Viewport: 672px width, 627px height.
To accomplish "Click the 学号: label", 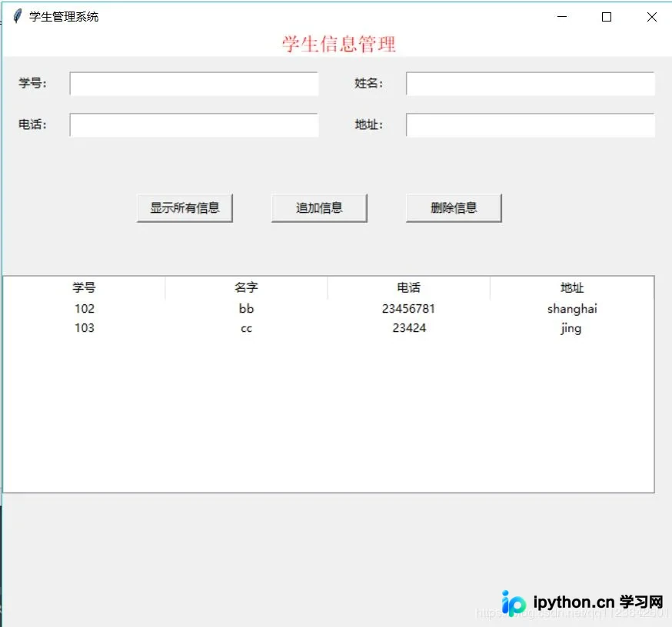I will (x=32, y=83).
